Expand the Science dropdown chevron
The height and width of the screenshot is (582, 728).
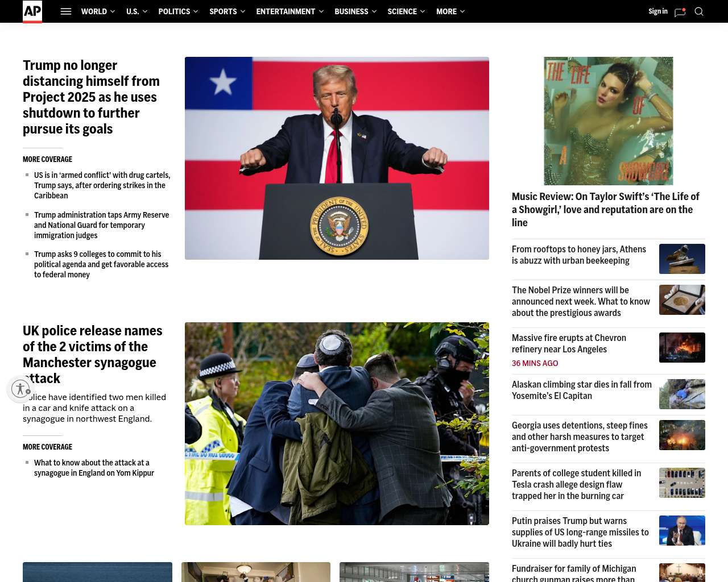[x=422, y=11]
